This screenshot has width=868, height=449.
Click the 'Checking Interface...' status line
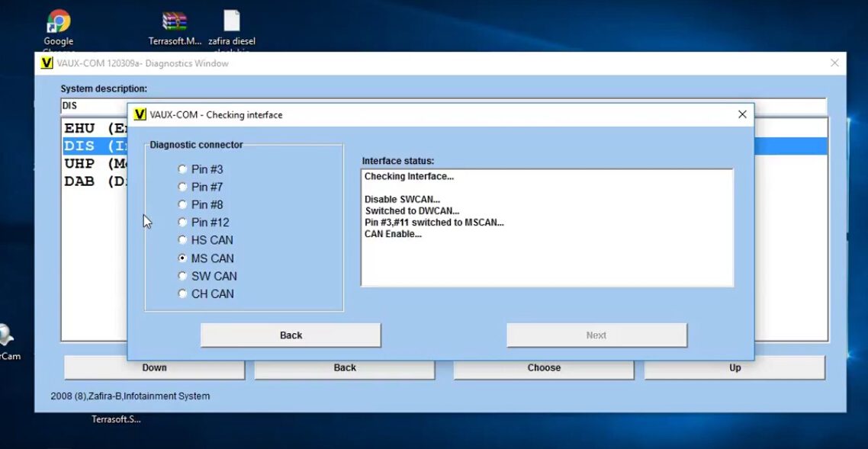tap(409, 177)
